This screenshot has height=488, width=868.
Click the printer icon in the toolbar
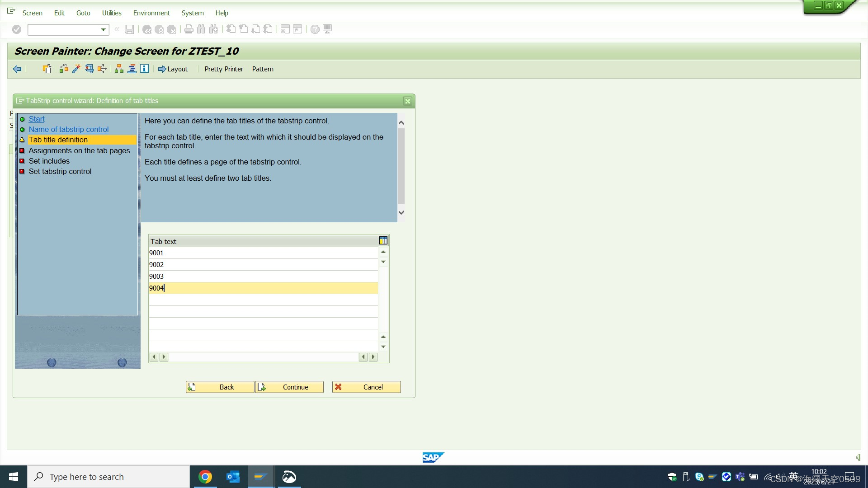[x=188, y=29]
